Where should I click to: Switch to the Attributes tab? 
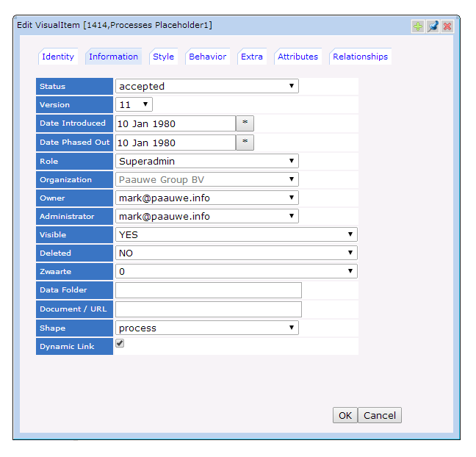point(297,57)
